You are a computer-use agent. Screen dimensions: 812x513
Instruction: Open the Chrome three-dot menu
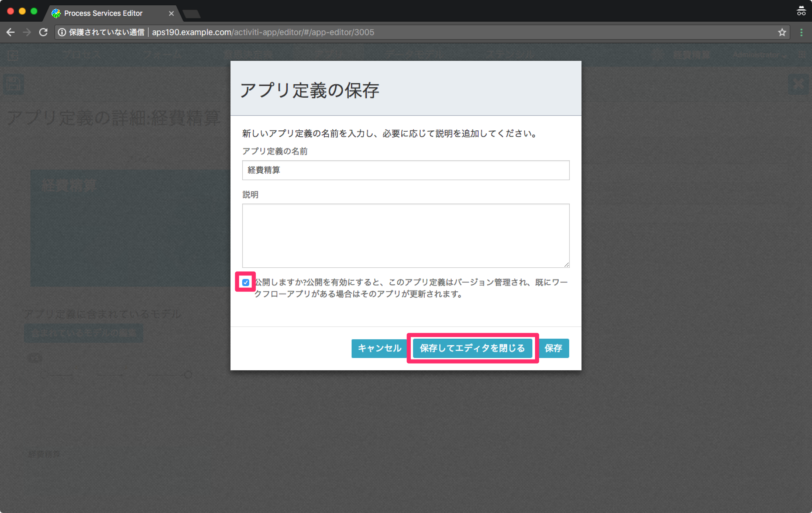(801, 32)
